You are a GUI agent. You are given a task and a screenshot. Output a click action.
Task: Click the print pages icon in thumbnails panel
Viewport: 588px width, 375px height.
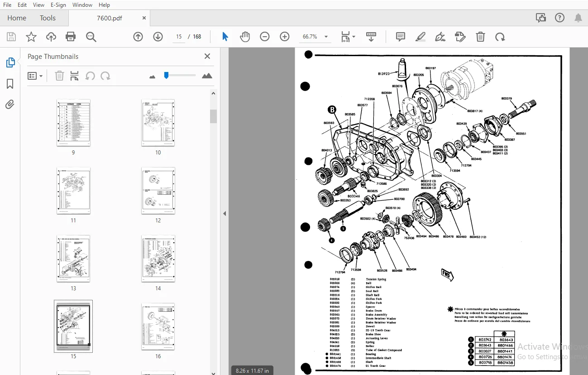[75, 76]
